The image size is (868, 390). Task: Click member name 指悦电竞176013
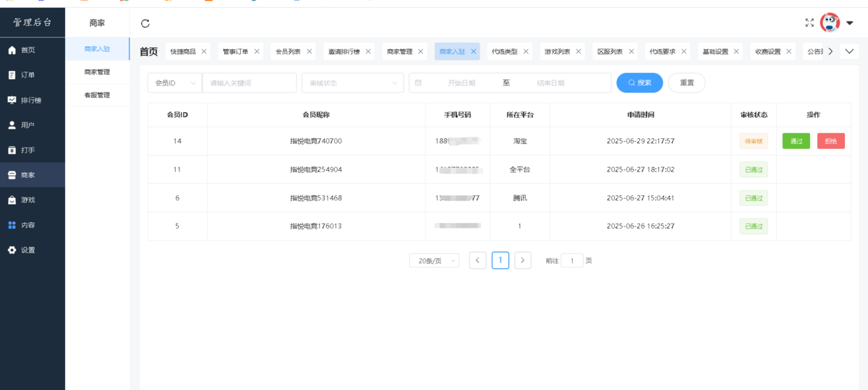point(316,226)
